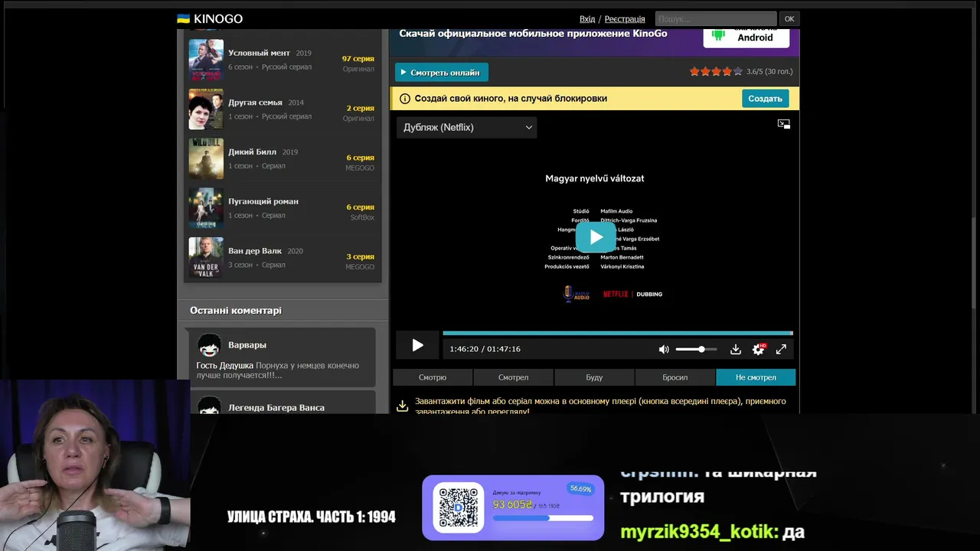Open the Ван дер Валк poster thumbnail
Screen dimensions: 980x551
(x=206, y=258)
